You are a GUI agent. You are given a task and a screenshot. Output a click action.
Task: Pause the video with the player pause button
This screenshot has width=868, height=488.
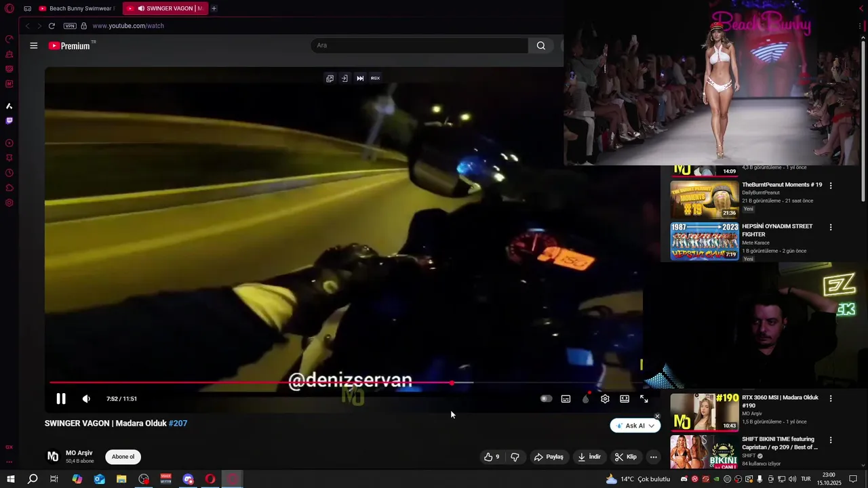61,399
